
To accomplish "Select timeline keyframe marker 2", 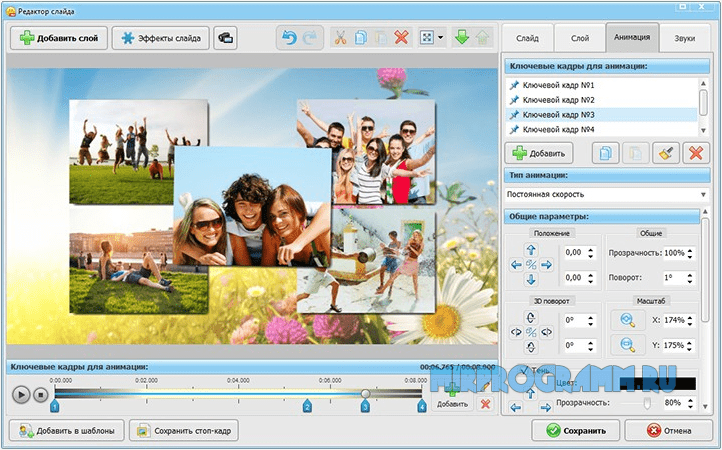I will click(x=307, y=406).
